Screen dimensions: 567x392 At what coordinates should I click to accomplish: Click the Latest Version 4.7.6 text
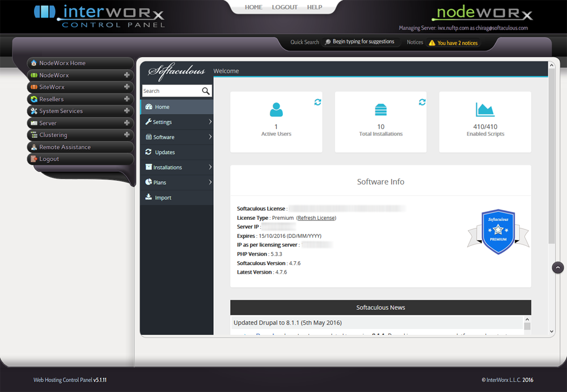click(262, 272)
